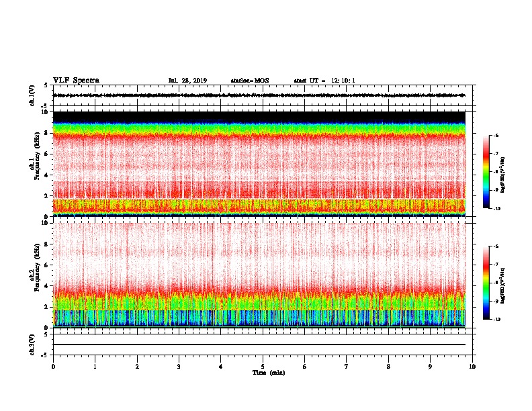Click the time axis tick label "8"

pyautogui.click(x=388, y=367)
